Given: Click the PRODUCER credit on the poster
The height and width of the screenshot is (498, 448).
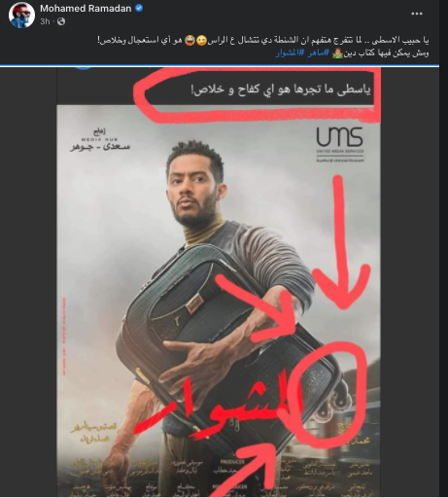Looking at the screenshot, I should (232, 462).
